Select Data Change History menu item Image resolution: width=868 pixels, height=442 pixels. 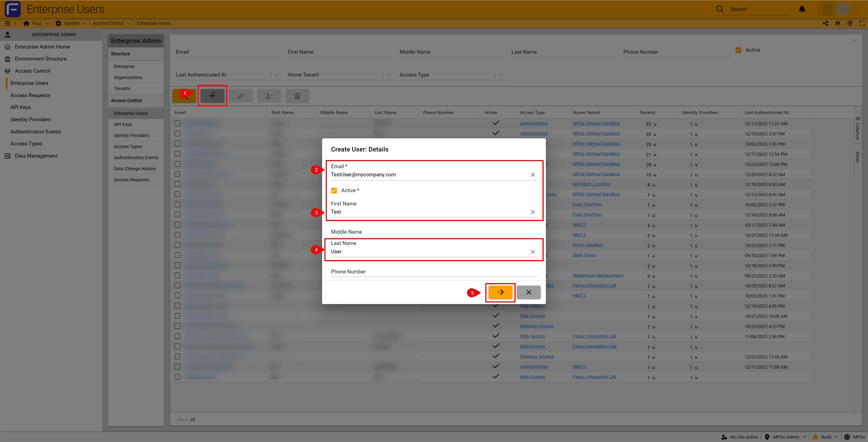[x=134, y=169]
